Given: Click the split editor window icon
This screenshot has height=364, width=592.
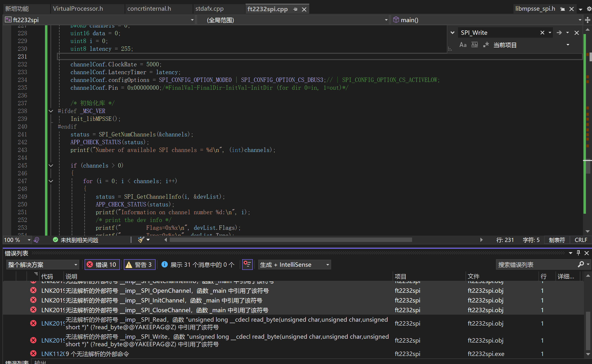Looking at the screenshot, I should pyautogui.click(x=587, y=20).
